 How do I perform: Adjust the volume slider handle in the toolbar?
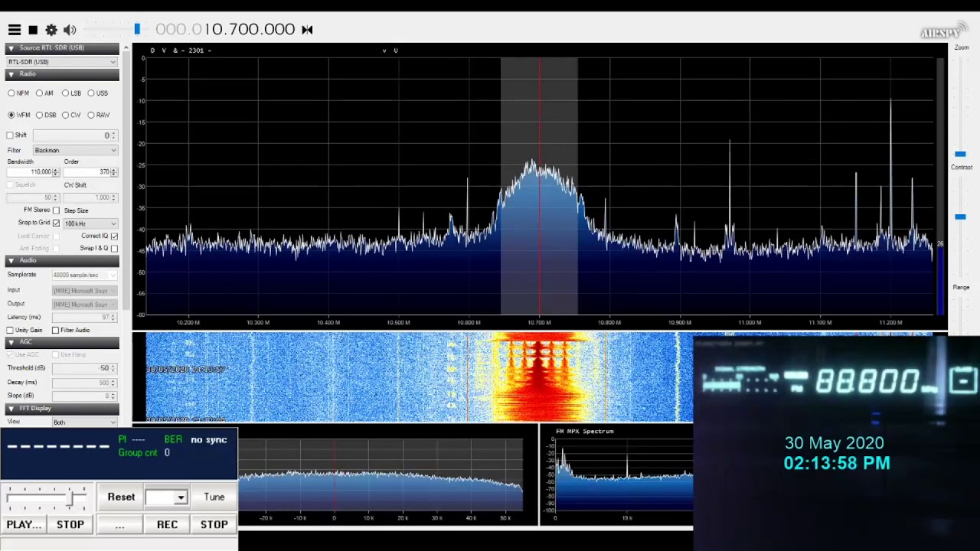pyautogui.click(x=137, y=29)
